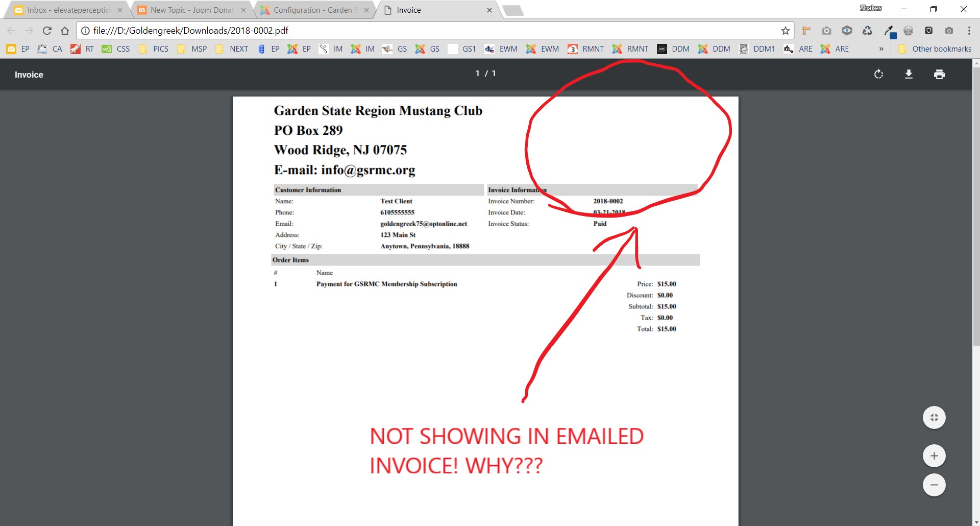Image resolution: width=980 pixels, height=526 pixels.
Task: Open the CA bookmark
Action: [50, 49]
